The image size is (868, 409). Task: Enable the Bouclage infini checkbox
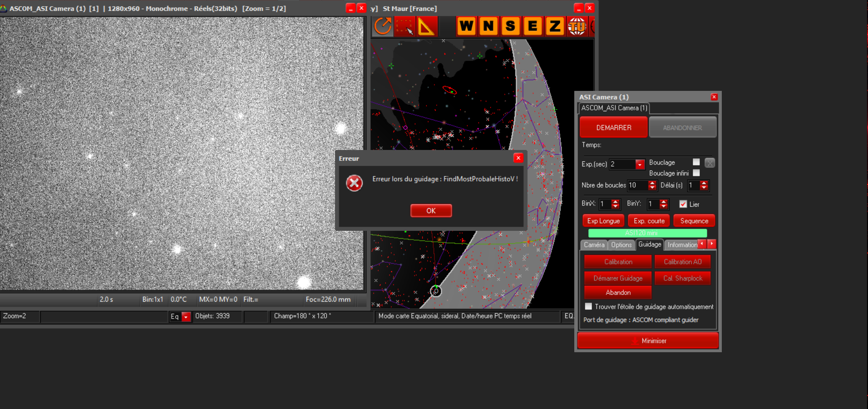(696, 173)
